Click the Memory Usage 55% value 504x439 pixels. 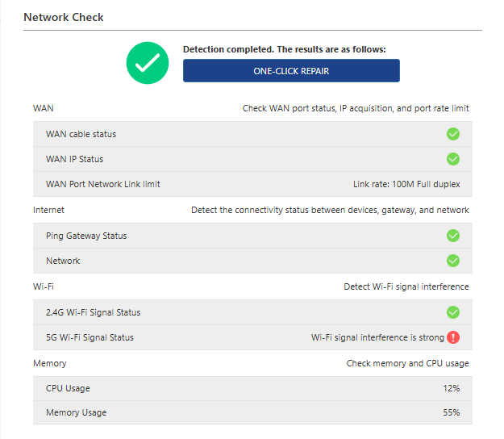pos(451,412)
